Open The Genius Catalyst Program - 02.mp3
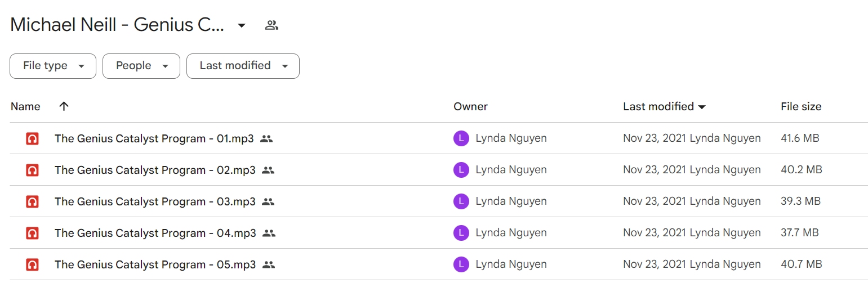Viewport: 868px width, 301px height. pyautogui.click(x=155, y=170)
